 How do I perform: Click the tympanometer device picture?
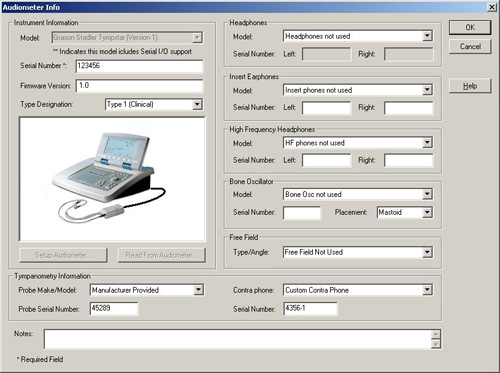(x=112, y=179)
